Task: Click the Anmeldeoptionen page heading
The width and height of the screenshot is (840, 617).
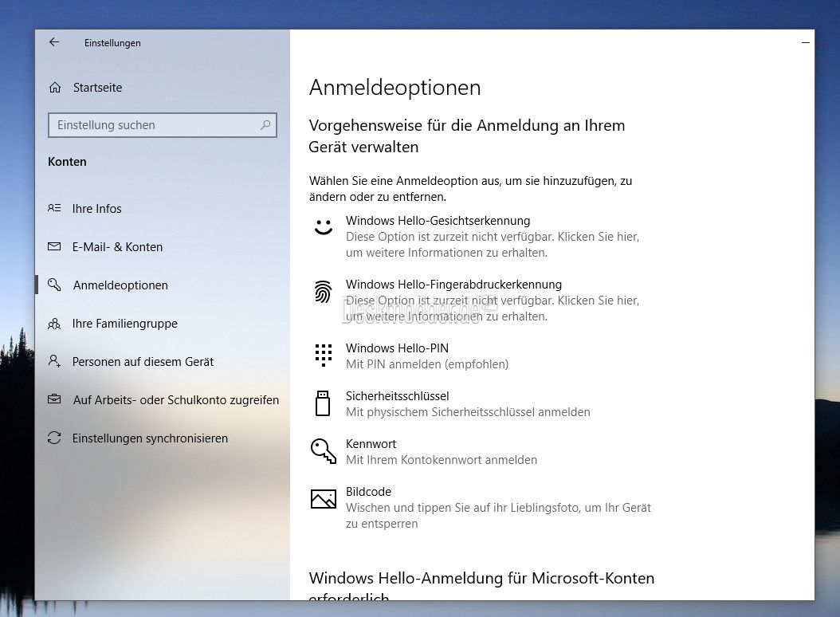Action: (x=394, y=88)
